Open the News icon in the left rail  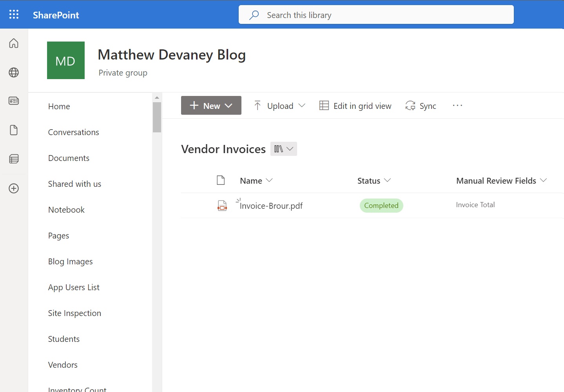pyautogui.click(x=14, y=101)
